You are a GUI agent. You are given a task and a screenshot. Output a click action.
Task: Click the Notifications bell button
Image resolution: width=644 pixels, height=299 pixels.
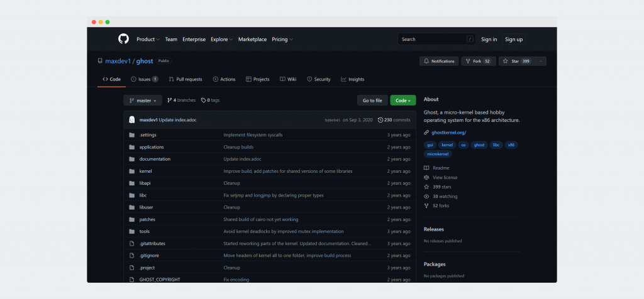(438, 61)
